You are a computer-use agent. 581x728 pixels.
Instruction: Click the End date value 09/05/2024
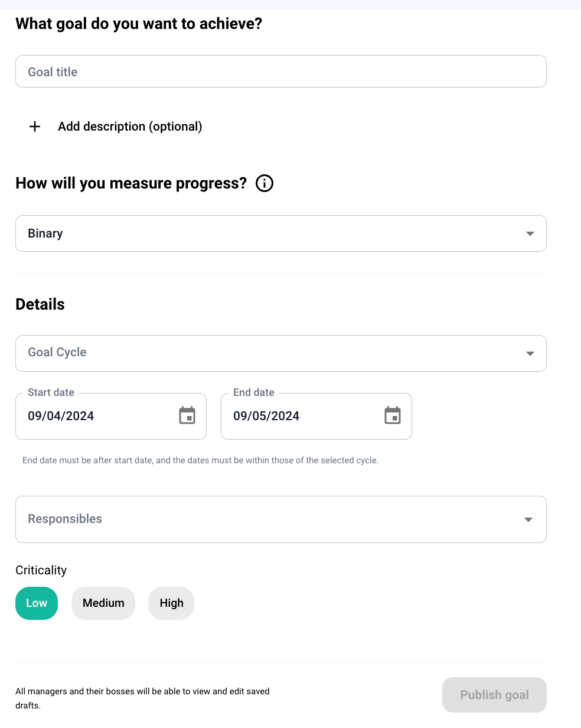[x=266, y=416]
